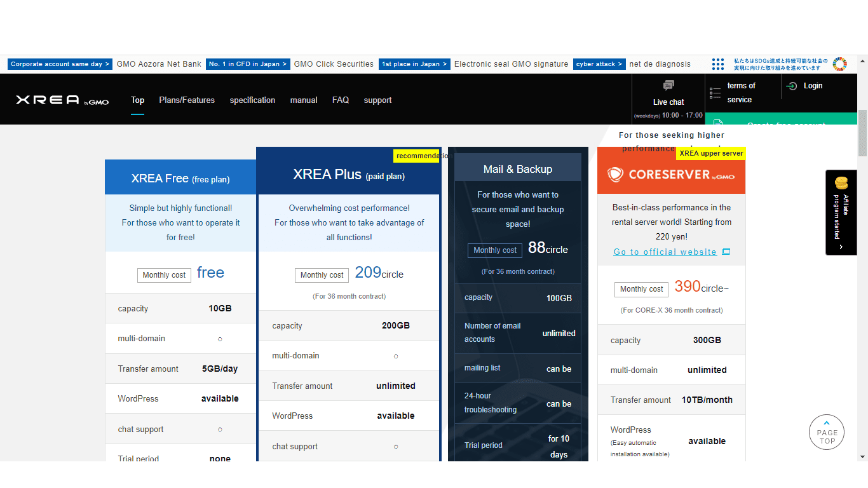This screenshot has width=868, height=488.
Task: Click the Monthly cost box in Mail & Backup
Action: (x=495, y=250)
